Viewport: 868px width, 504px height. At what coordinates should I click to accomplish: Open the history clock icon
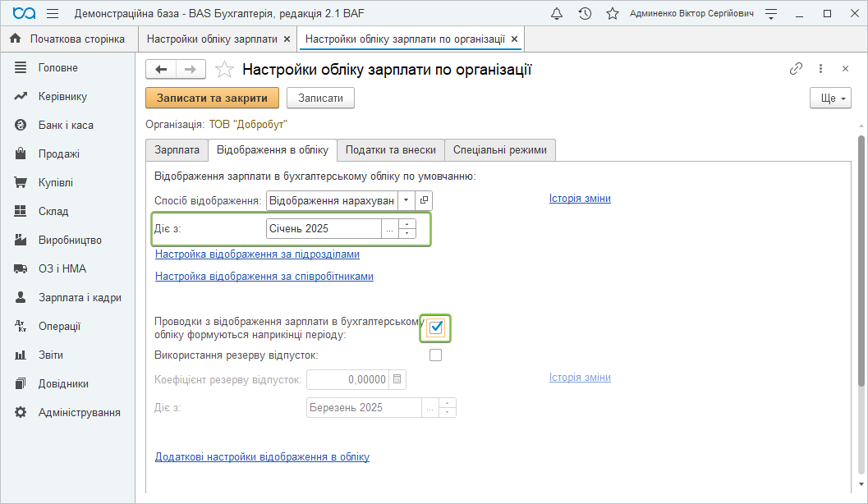tap(585, 14)
